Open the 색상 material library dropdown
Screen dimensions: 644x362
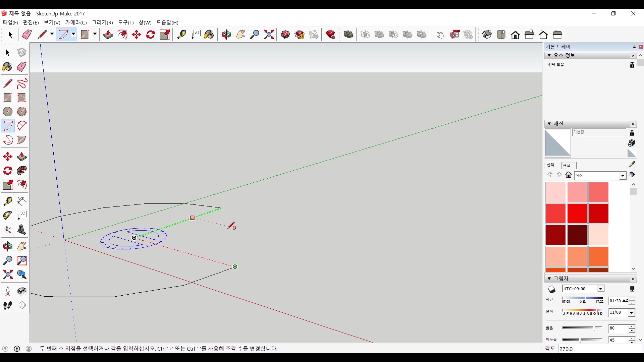pyautogui.click(x=623, y=176)
